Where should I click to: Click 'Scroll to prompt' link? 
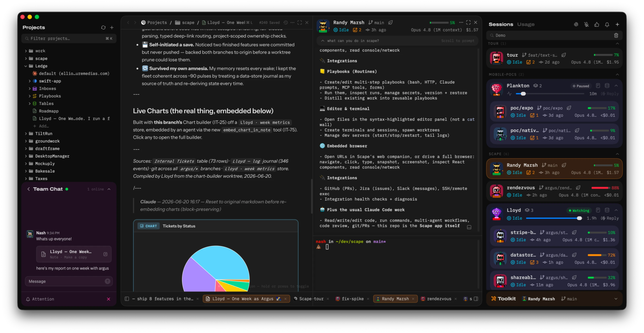(x=457, y=41)
